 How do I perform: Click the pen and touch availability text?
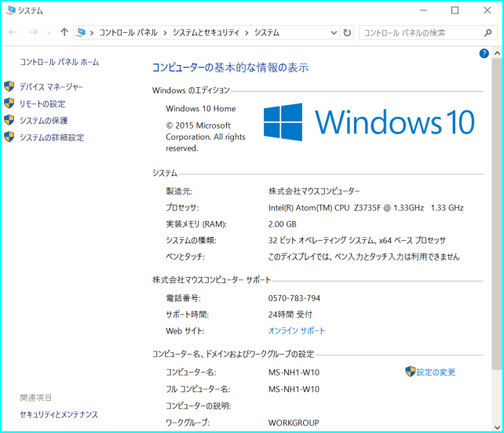click(x=363, y=257)
